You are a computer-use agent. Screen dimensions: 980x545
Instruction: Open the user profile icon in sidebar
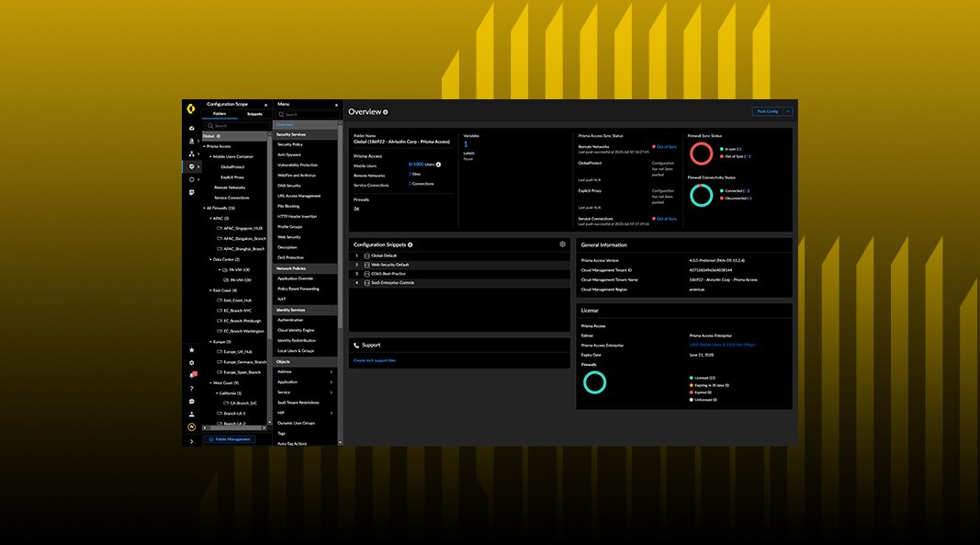(x=192, y=414)
